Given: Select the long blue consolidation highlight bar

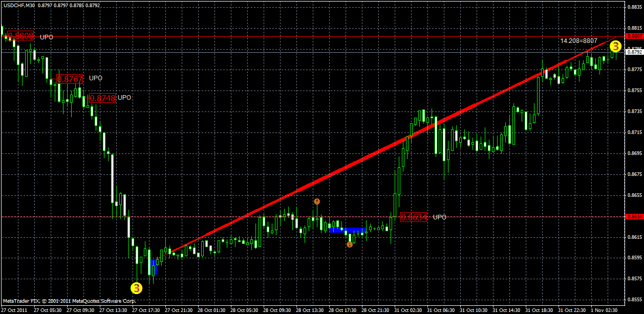Looking at the screenshot, I should (x=348, y=230).
